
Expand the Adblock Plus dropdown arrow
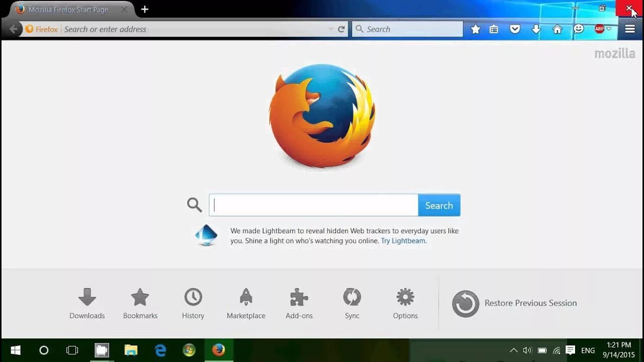click(609, 29)
